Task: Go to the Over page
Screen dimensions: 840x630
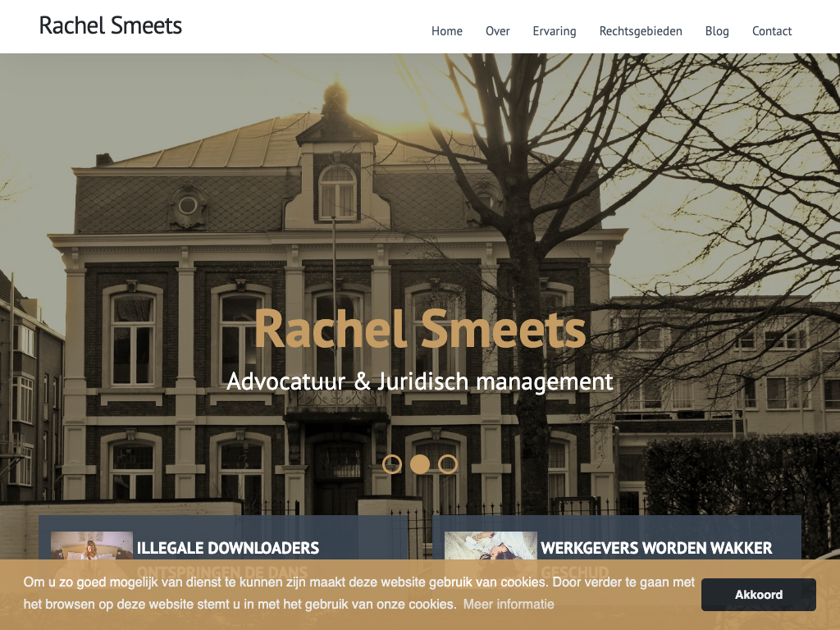Action: point(497,31)
